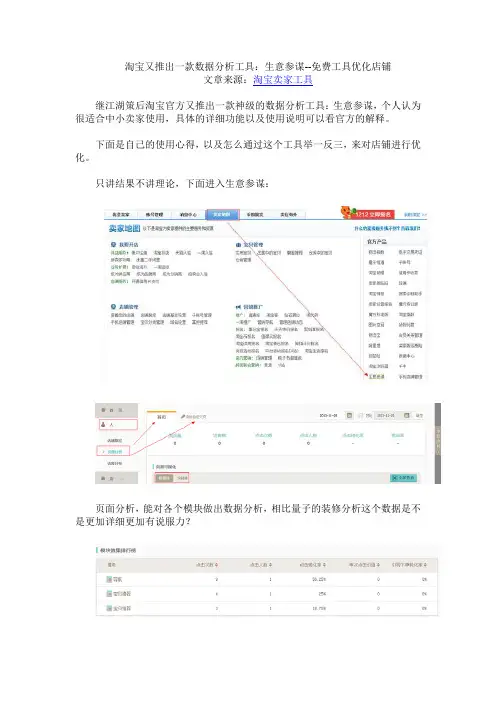Screen dimensions: 496x702
Task: Click the 25% cell in the table
Action: coord(321,594)
